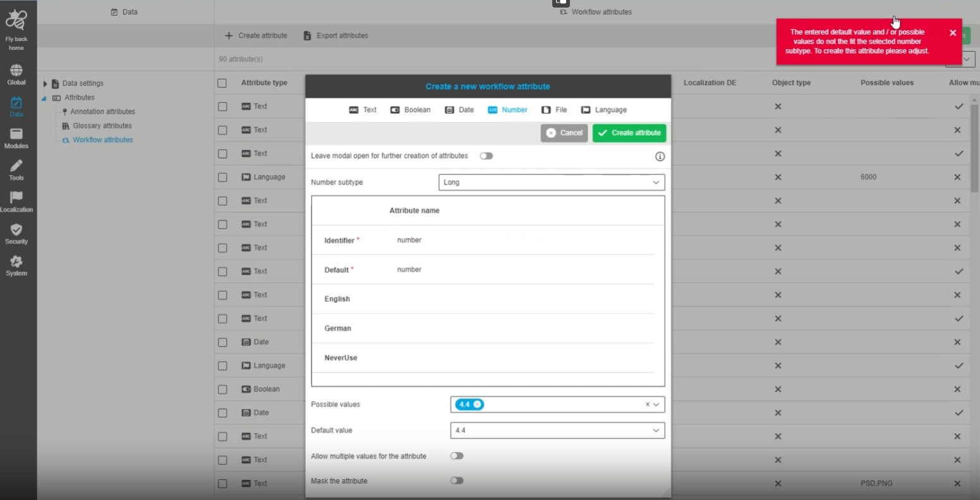Select the Number attribute type tab

tap(507, 110)
